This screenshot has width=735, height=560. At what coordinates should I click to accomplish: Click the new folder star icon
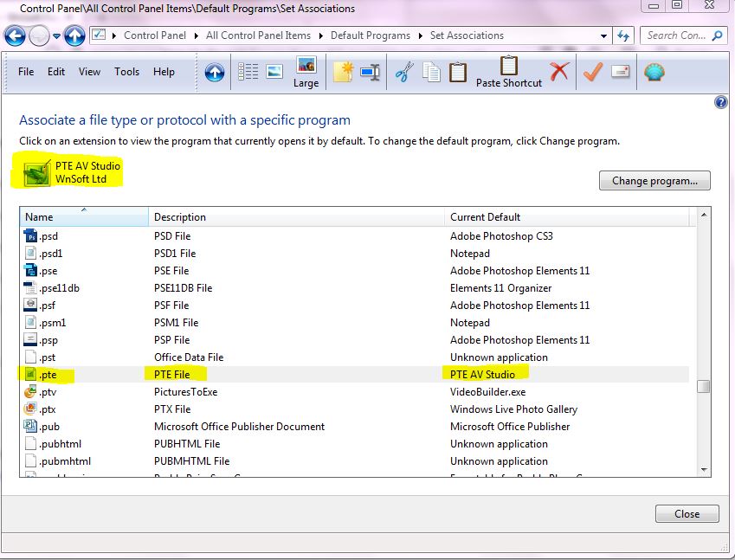343,72
